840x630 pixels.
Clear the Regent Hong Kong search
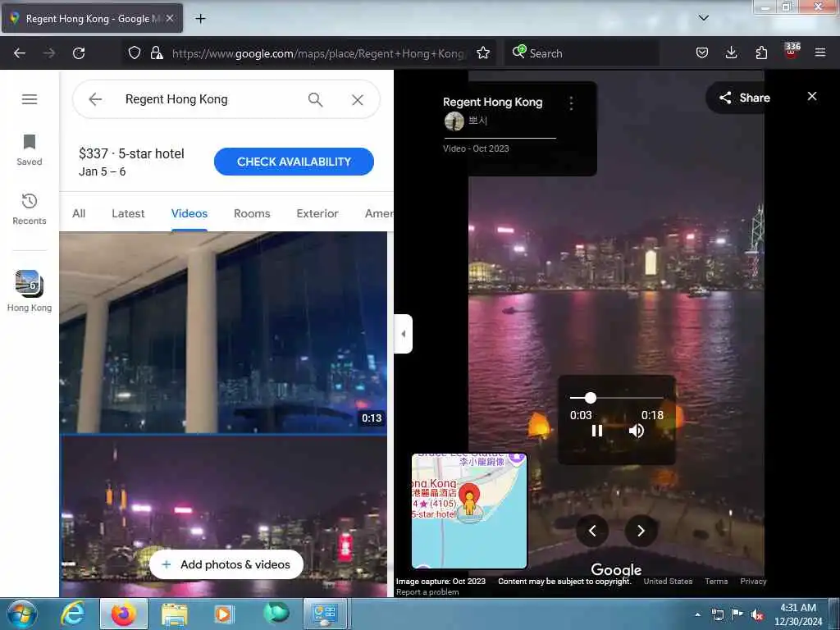(x=358, y=99)
